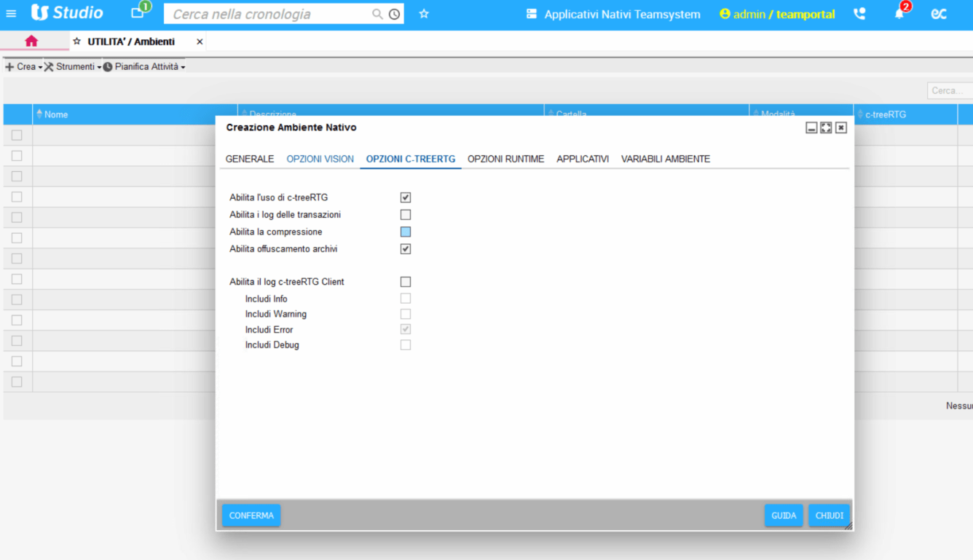Click the favorites star icon in top bar
The height and width of the screenshot is (560, 973).
coord(424,14)
